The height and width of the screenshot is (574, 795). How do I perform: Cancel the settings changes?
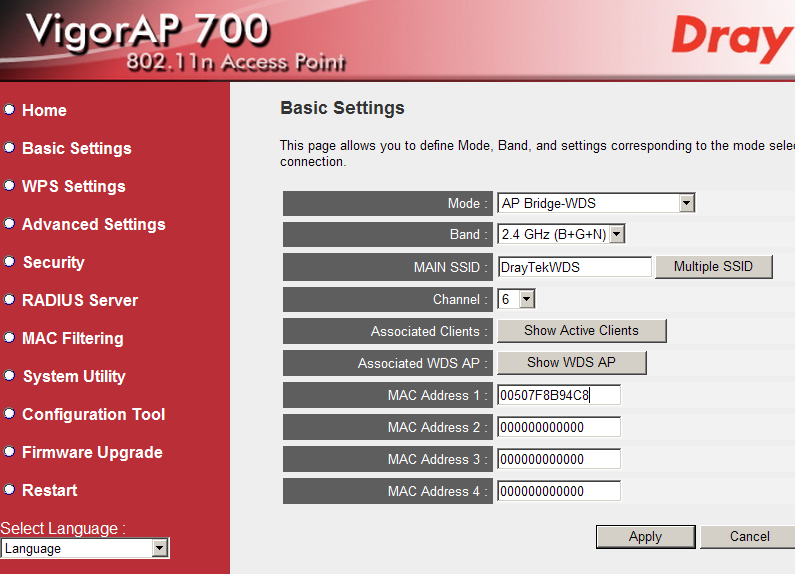pyautogui.click(x=749, y=536)
